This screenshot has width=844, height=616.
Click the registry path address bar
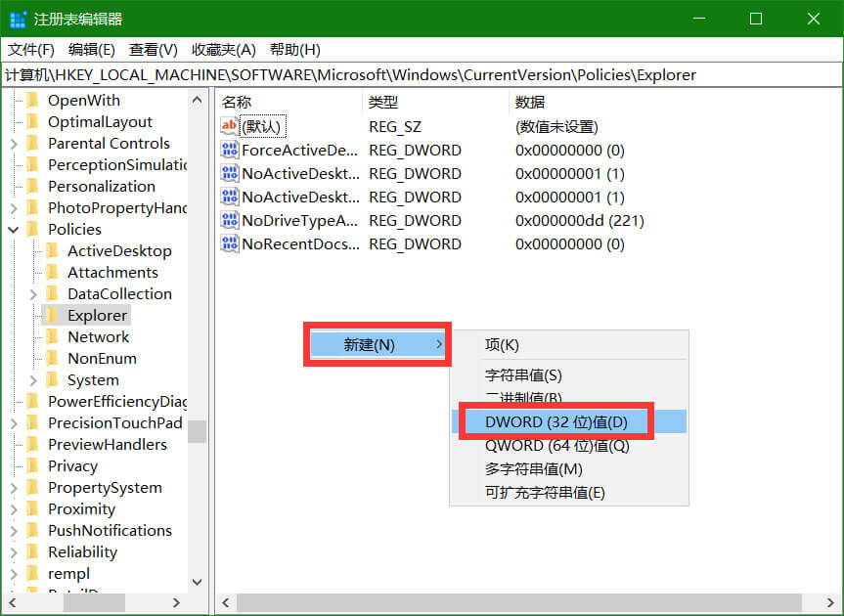point(421,74)
